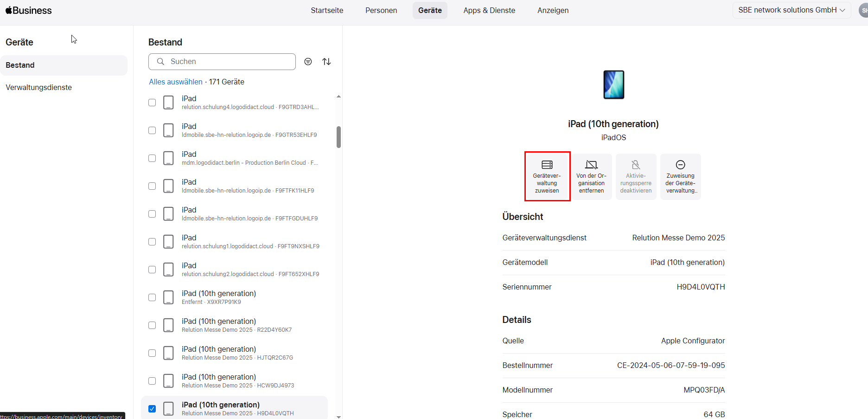Click the search magnifier icon

pyautogui.click(x=160, y=62)
